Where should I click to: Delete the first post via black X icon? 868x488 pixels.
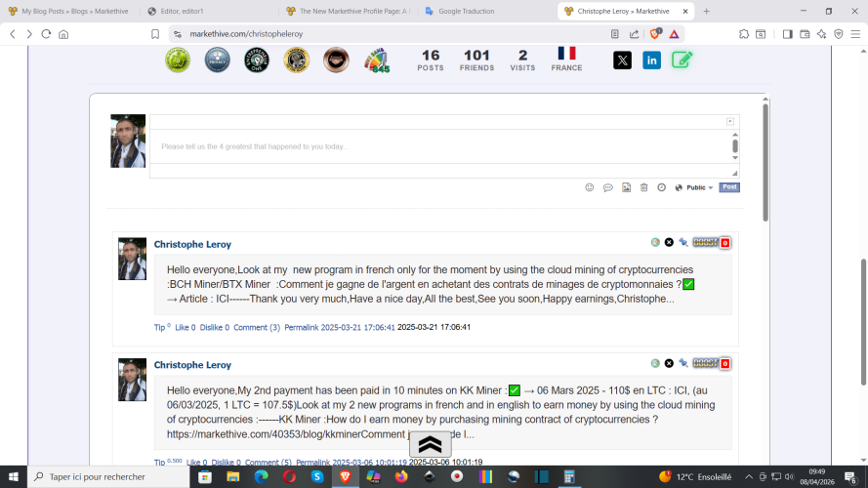tap(669, 242)
